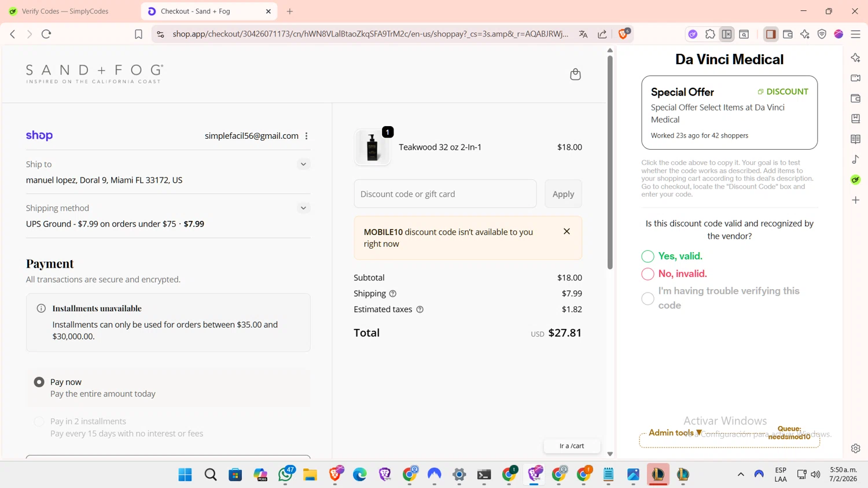Open Brave Wallet icon in toolbar
Viewport: 868px width, 488px height.
click(x=788, y=34)
